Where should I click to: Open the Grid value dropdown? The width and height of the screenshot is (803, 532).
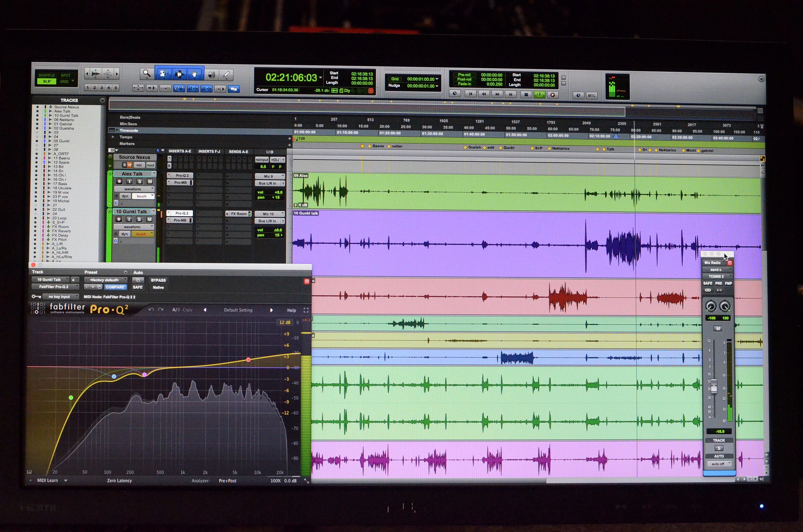[x=437, y=79]
